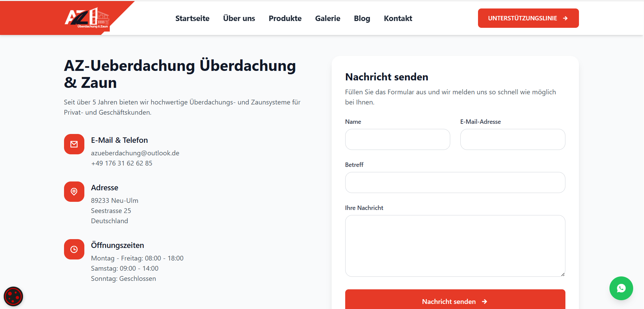
Task: Open the Über uns page
Action: point(239,18)
